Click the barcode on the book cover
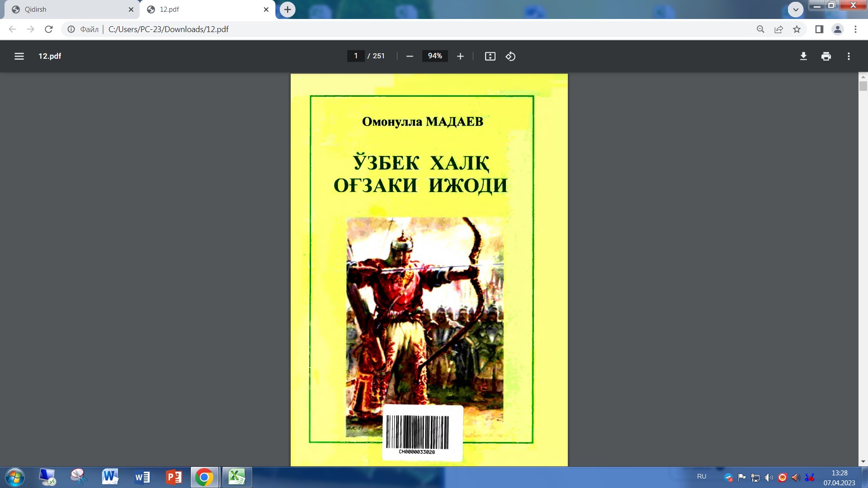 pyautogui.click(x=417, y=432)
